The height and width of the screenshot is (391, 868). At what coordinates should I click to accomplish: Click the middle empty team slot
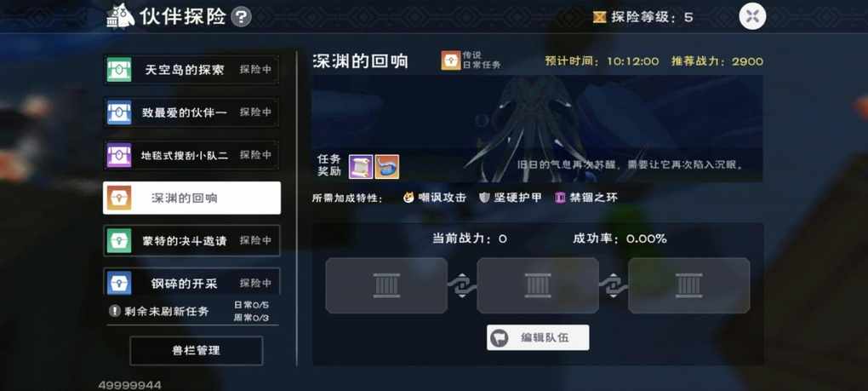tap(538, 285)
